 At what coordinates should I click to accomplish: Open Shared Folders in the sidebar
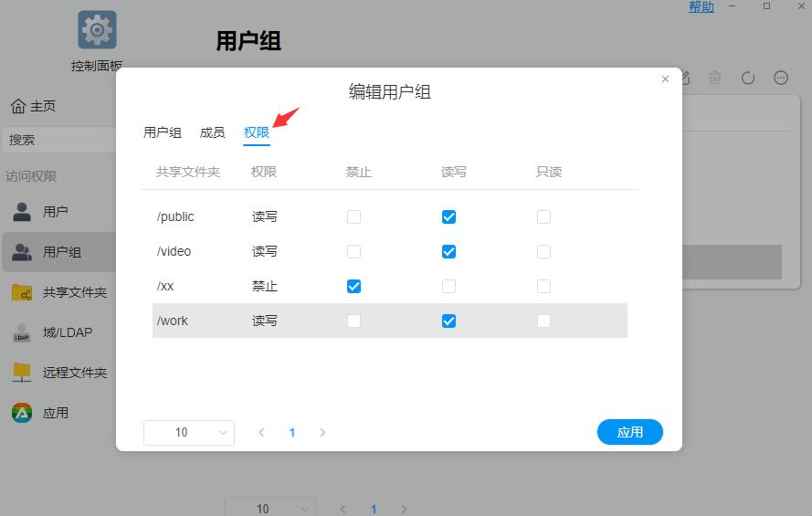click(x=58, y=292)
